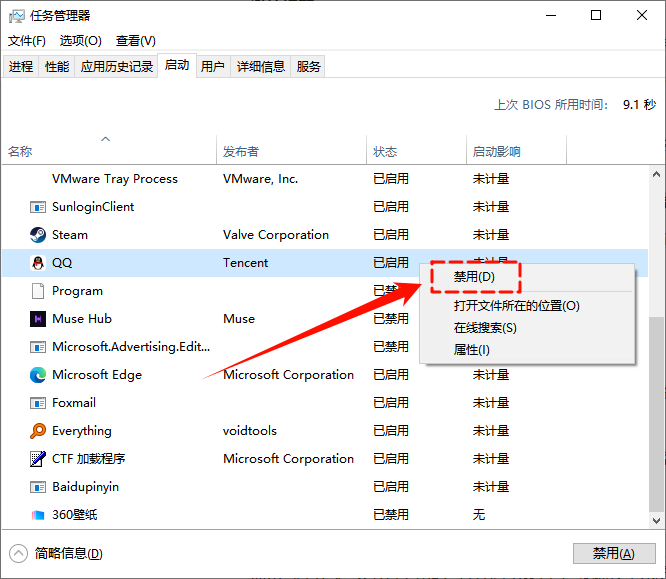Switch to the 详细信息 tab

tap(260, 67)
